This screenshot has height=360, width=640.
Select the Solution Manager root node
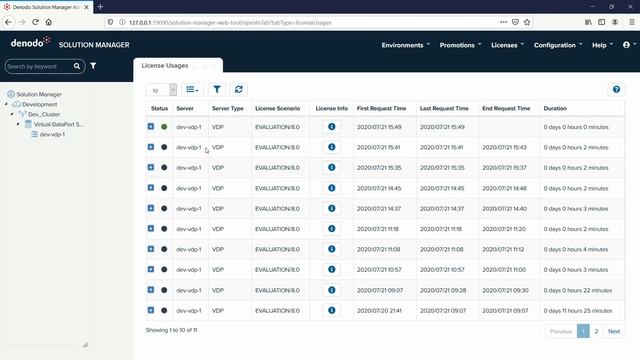(x=39, y=94)
